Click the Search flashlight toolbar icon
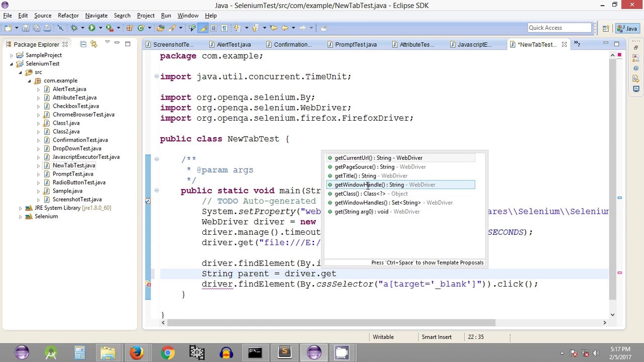The height and width of the screenshot is (362, 644). click(171, 28)
